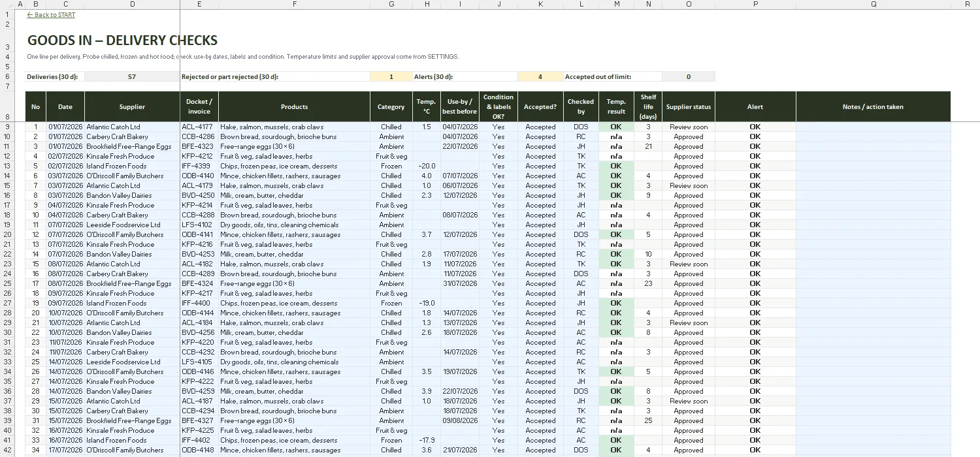Select docket cell ACL-4177
This screenshot has width=980, height=457.
click(x=199, y=127)
